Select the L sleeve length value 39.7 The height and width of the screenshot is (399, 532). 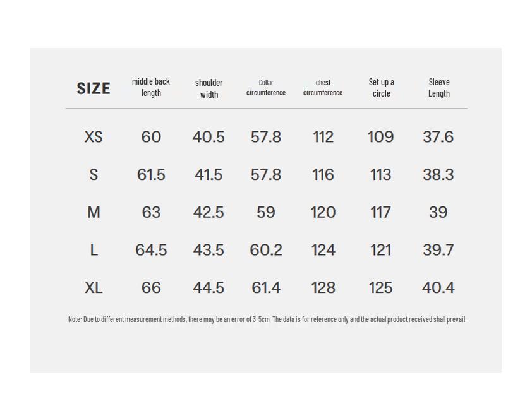tap(438, 251)
